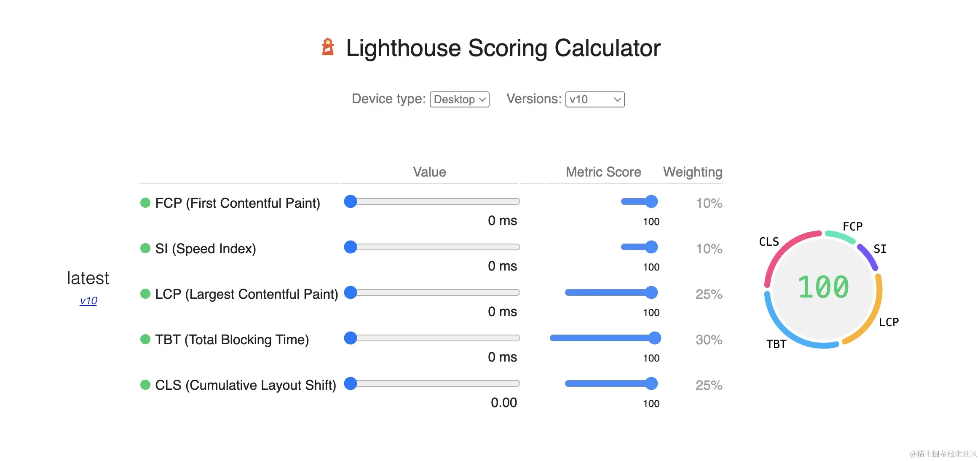
Task: Click the green status dot beside CLS
Action: click(145, 385)
